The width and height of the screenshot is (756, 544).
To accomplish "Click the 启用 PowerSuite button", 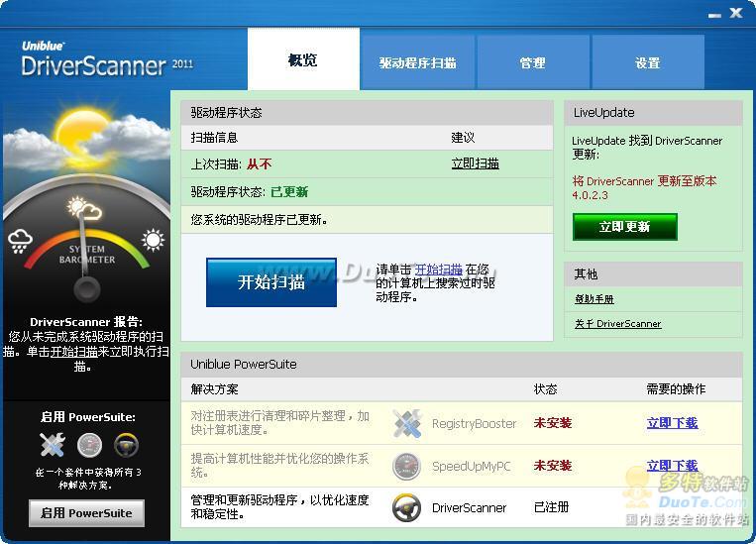I will click(86, 513).
